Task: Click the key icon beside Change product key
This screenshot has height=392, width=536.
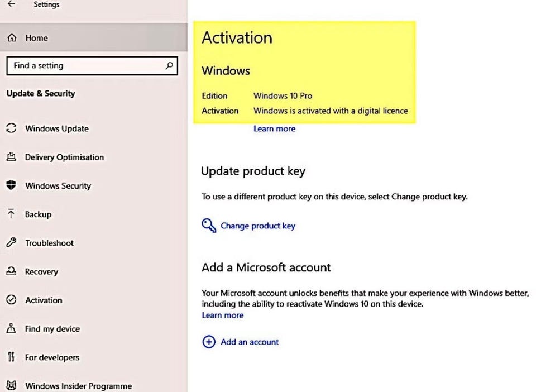Action: click(x=208, y=226)
